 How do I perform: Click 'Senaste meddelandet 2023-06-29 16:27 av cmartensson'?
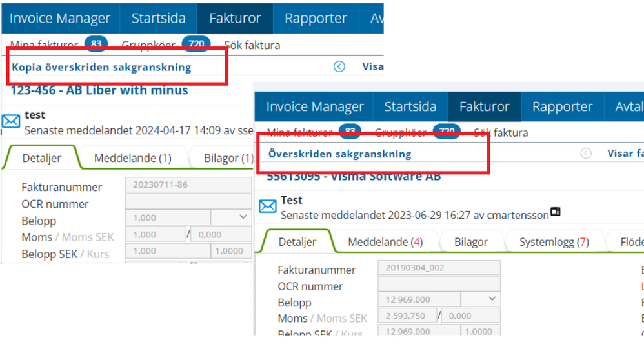415,215
